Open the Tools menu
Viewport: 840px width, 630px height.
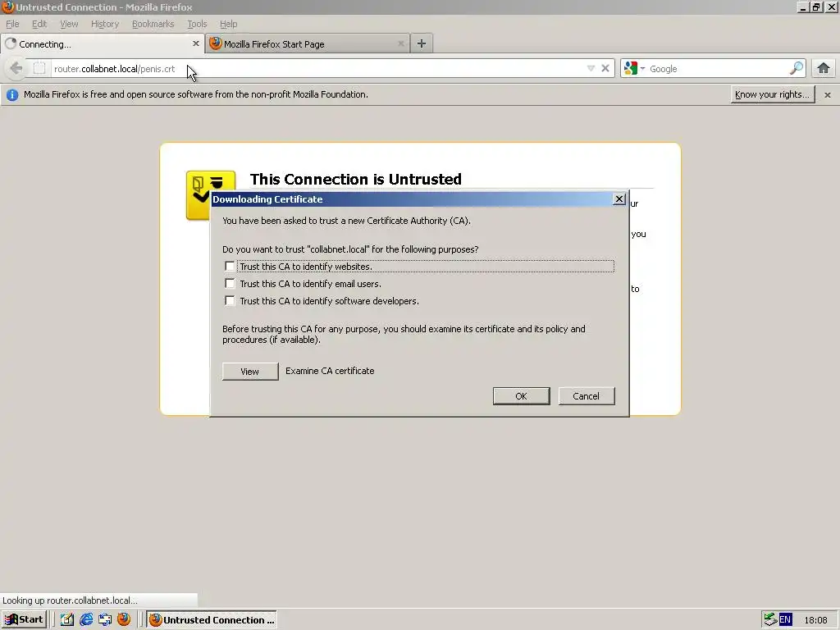(197, 24)
